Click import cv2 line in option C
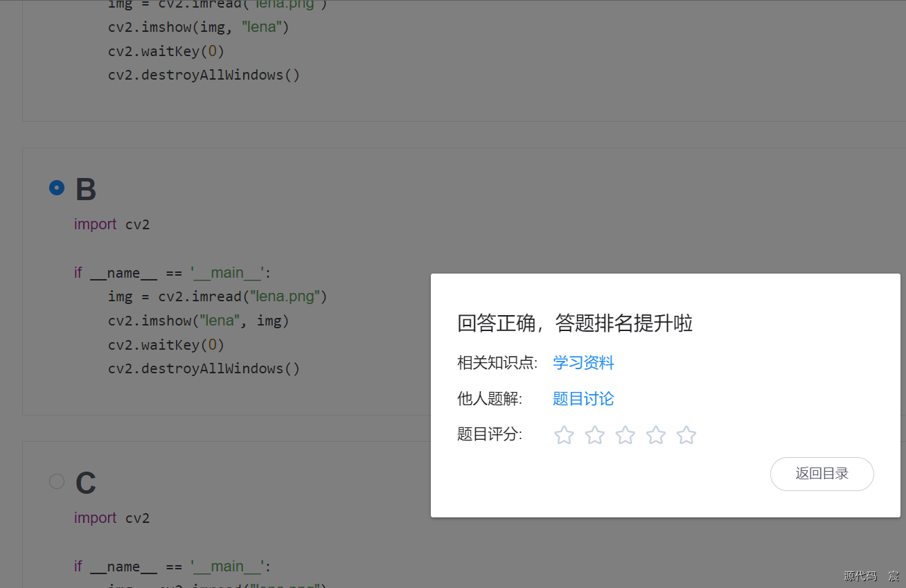This screenshot has height=588, width=906. [112, 518]
